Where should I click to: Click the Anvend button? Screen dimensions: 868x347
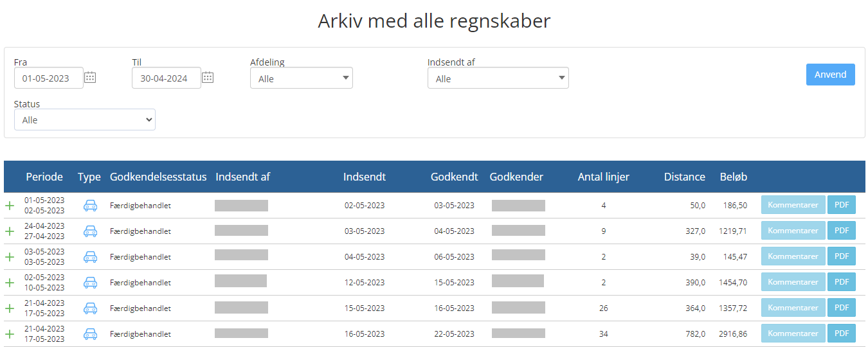831,75
